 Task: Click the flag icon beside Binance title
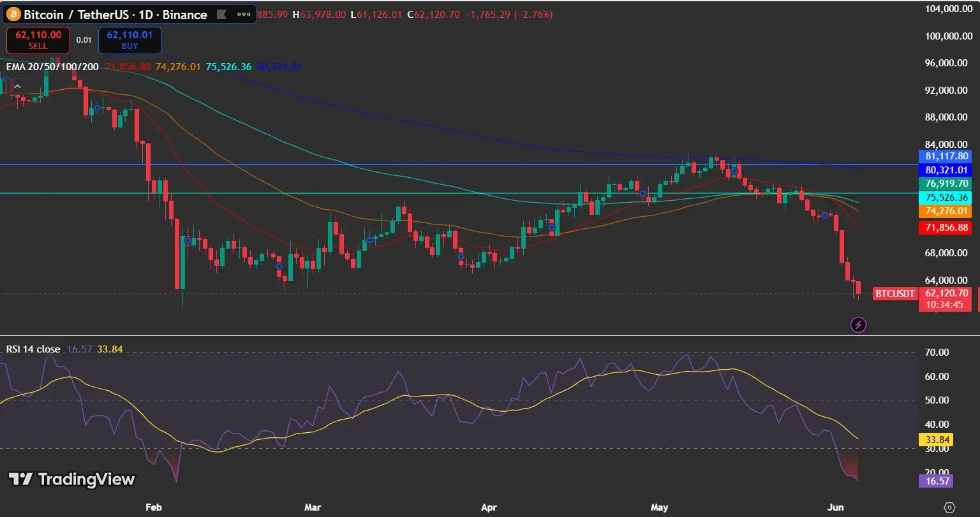[222, 14]
